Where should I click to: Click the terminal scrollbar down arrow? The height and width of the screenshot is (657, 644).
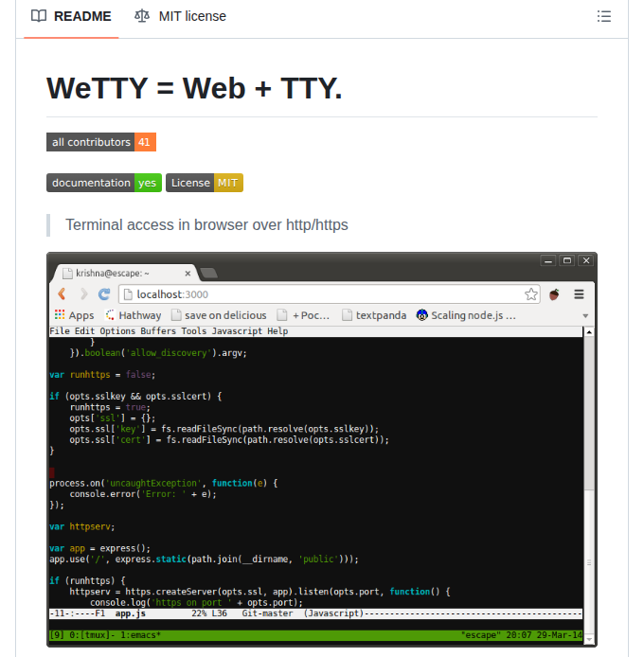click(x=589, y=639)
